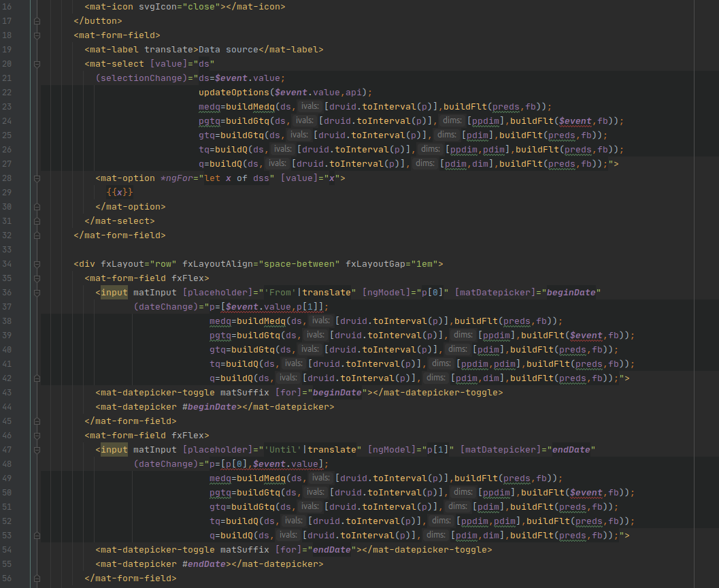Click the dims: inlay hint on line 27
Screen dimensions: 719x588
425,163
